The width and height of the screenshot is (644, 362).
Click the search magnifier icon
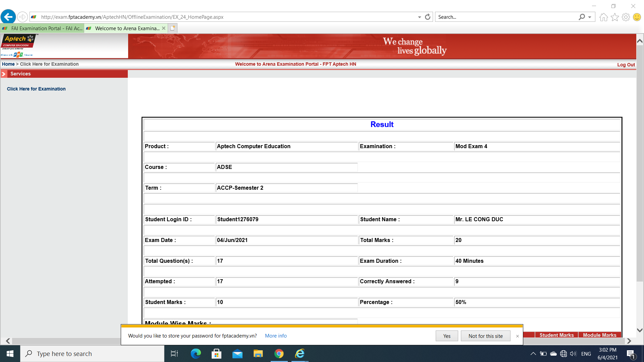(x=582, y=17)
